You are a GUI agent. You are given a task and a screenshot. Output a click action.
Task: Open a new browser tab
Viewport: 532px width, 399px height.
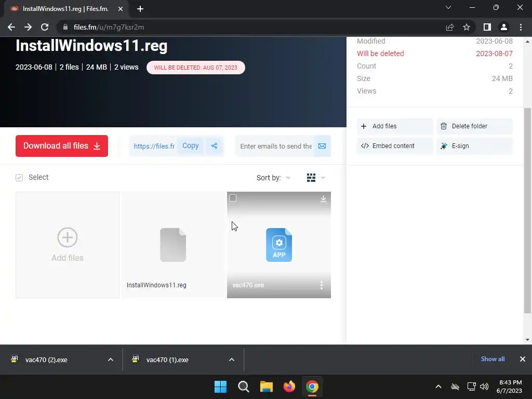(140, 9)
